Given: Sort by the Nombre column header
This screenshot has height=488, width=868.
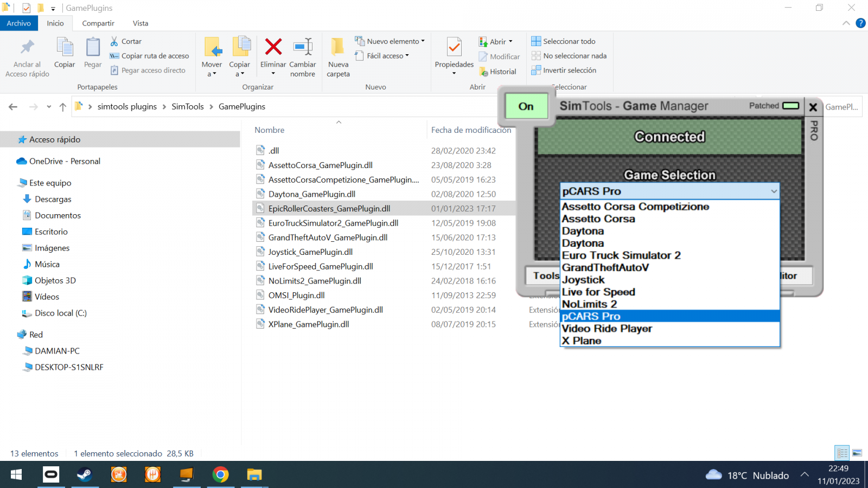Looking at the screenshot, I should 270,130.
